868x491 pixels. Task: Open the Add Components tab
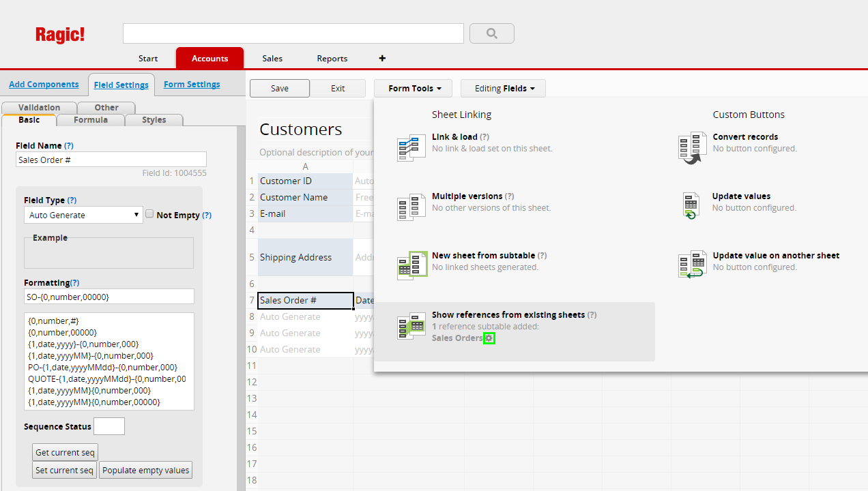pos(44,85)
